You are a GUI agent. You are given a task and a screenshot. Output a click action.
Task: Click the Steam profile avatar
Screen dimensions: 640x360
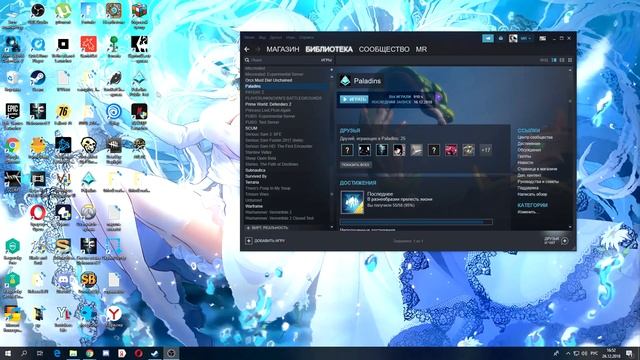(x=513, y=38)
